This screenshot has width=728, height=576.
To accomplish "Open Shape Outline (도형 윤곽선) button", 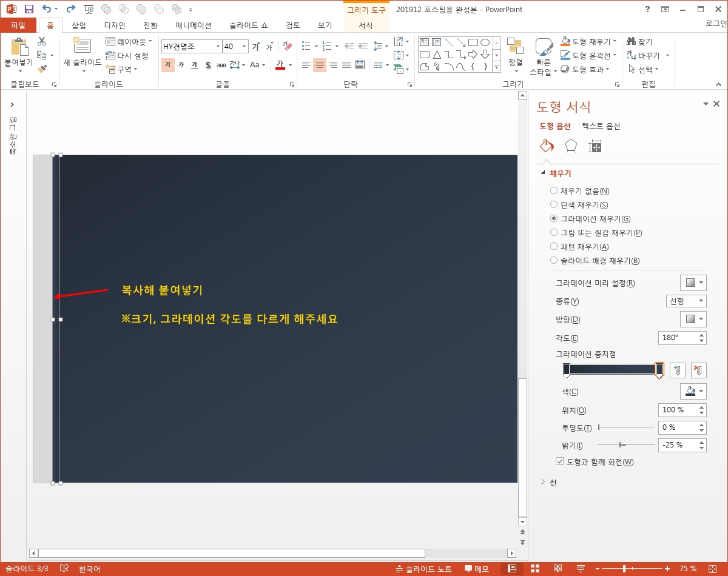I will click(x=588, y=55).
